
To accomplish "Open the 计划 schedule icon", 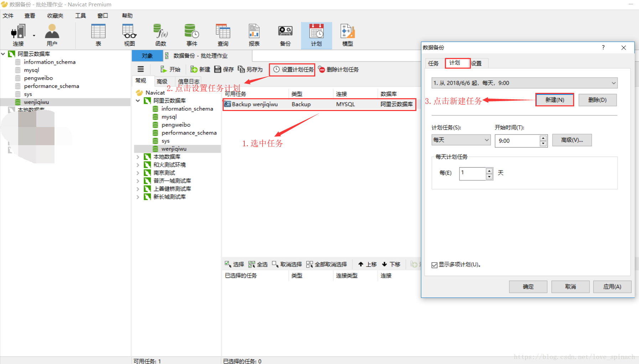I will pyautogui.click(x=316, y=35).
